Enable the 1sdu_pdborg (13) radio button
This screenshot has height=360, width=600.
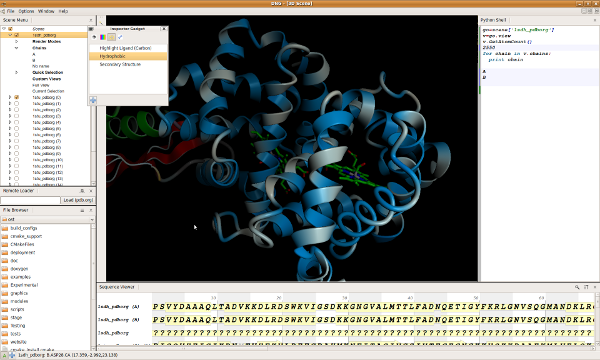16,178
